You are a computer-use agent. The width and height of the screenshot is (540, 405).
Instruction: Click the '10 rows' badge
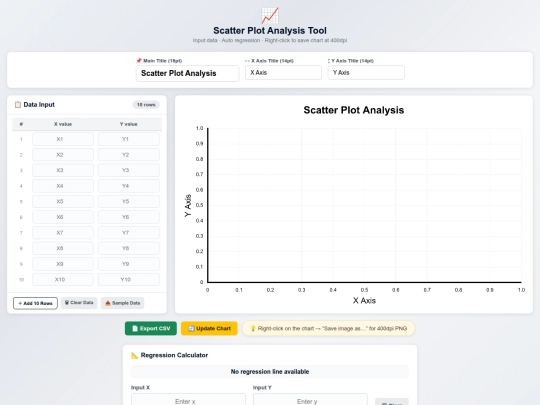tap(146, 105)
